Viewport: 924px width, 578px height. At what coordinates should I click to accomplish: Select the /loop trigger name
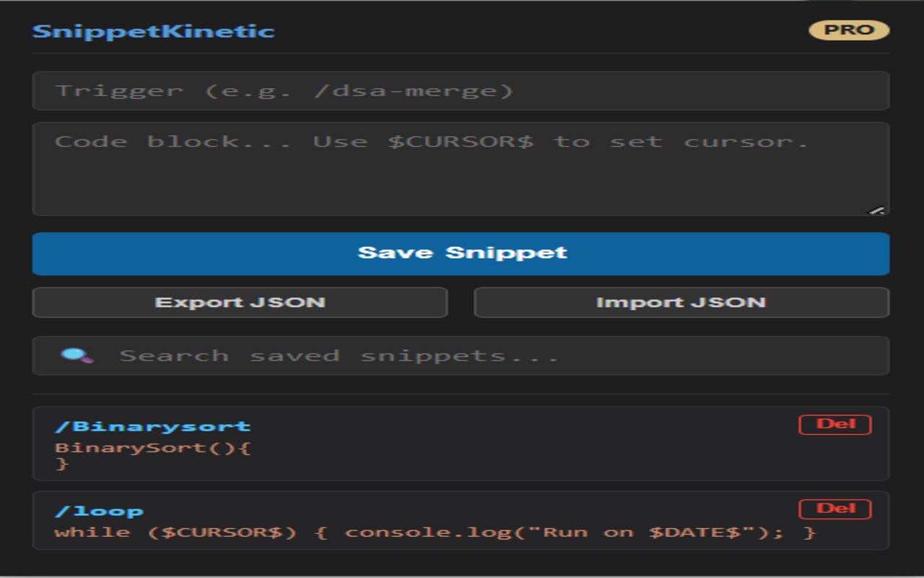tap(99, 511)
